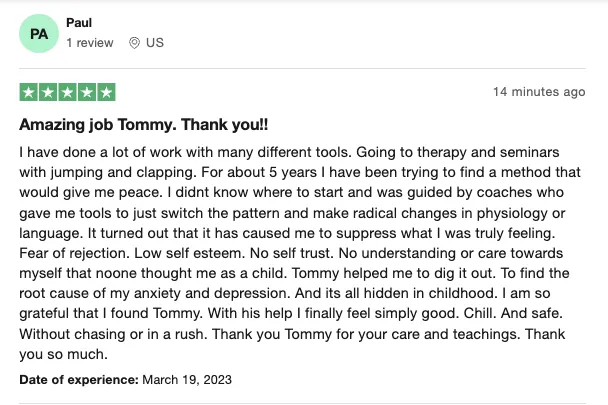
Task: Click the divider line below date of experience
Action: pos(304,401)
